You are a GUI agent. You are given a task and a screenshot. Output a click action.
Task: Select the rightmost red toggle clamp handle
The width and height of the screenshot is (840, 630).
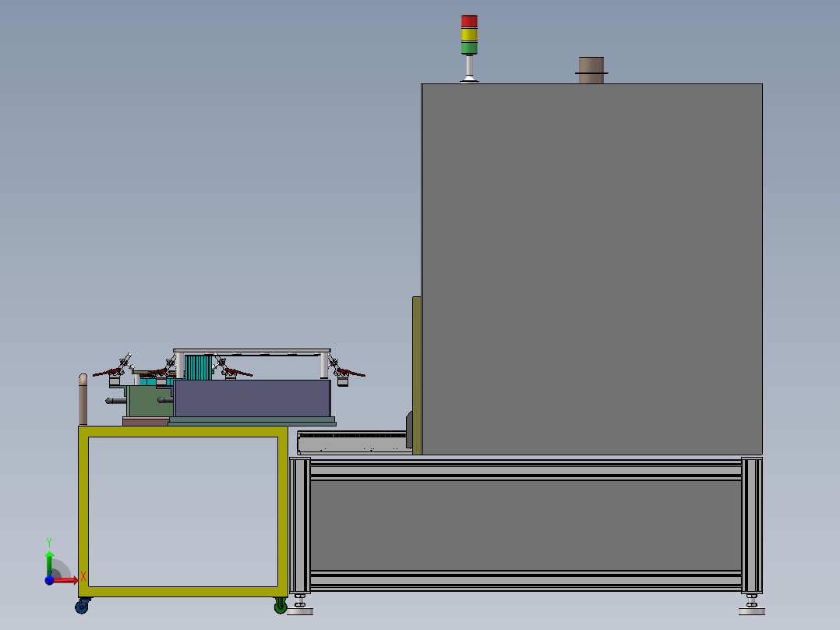coord(351,372)
